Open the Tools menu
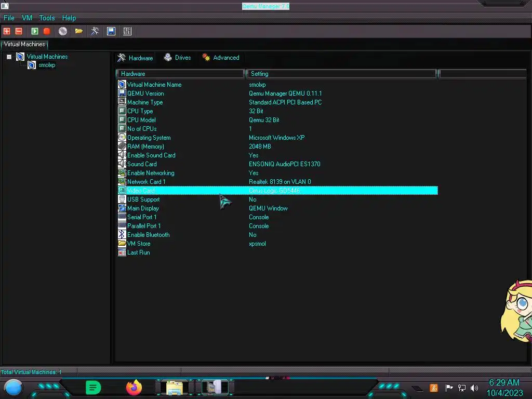This screenshot has width=532, height=399. click(x=47, y=18)
